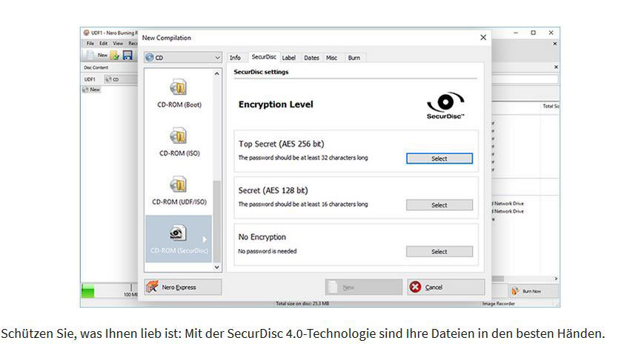Click the Encryption Level heading
644x349 pixels.
click(276, 104)
